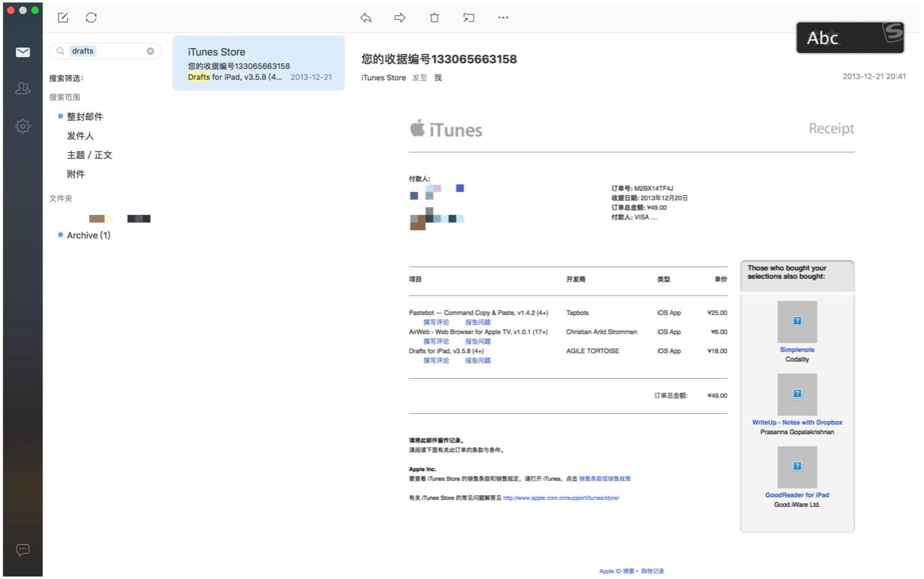This screenshot has width=924, height=579.
Task: Click the sender name iTunes Store in header
Action: pyautogui.click(x=383, y=78)
